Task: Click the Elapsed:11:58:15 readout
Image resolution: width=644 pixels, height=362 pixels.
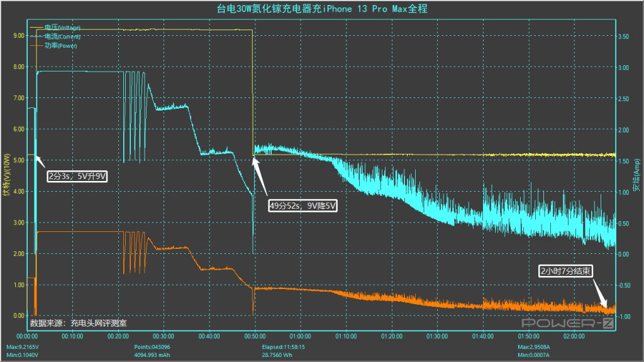Action: (284, 347)
